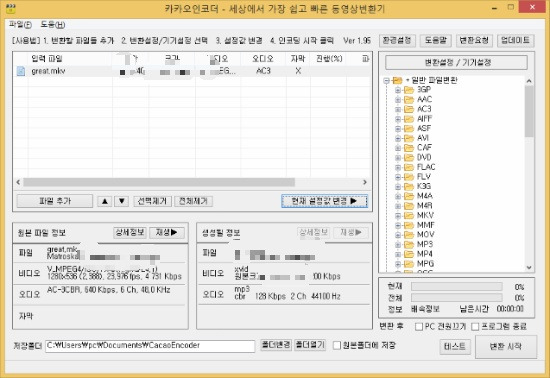Image resolution: width=550 pixels, height=378 pixels.
Task: Expand the MOV tree node
Action: coord(398,235)
